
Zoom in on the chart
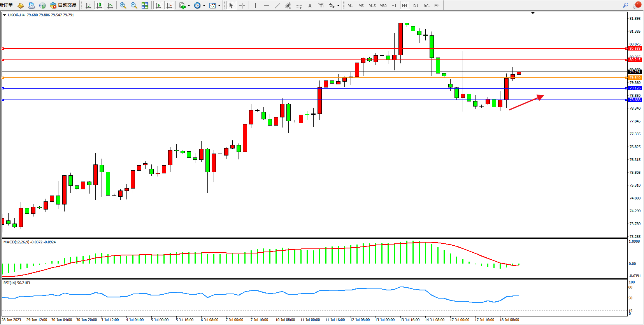[x=123, y=5]
